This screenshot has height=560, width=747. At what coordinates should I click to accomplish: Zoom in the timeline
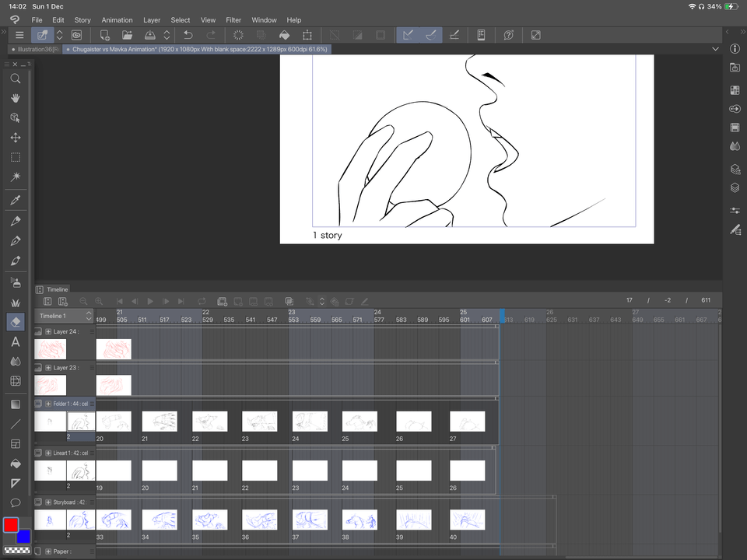pyautogui.click(x=99, y=301)
